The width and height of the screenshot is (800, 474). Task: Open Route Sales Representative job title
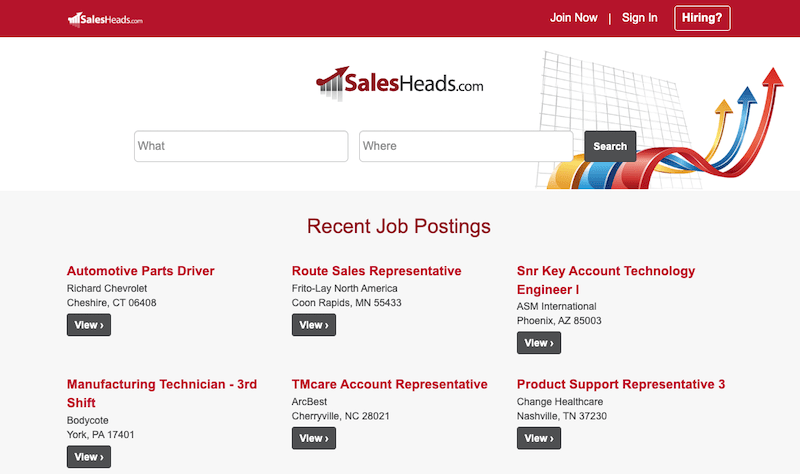[x=377, y=271]
